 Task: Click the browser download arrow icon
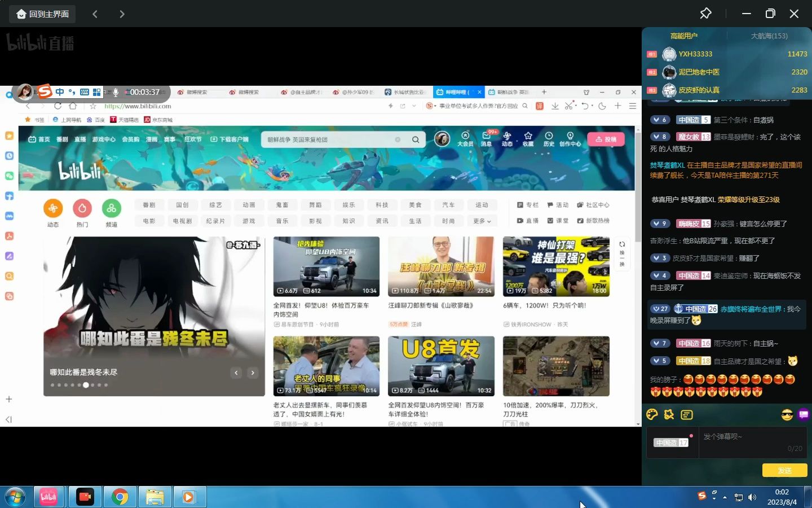pyautogui.click(x=555, y=106)
